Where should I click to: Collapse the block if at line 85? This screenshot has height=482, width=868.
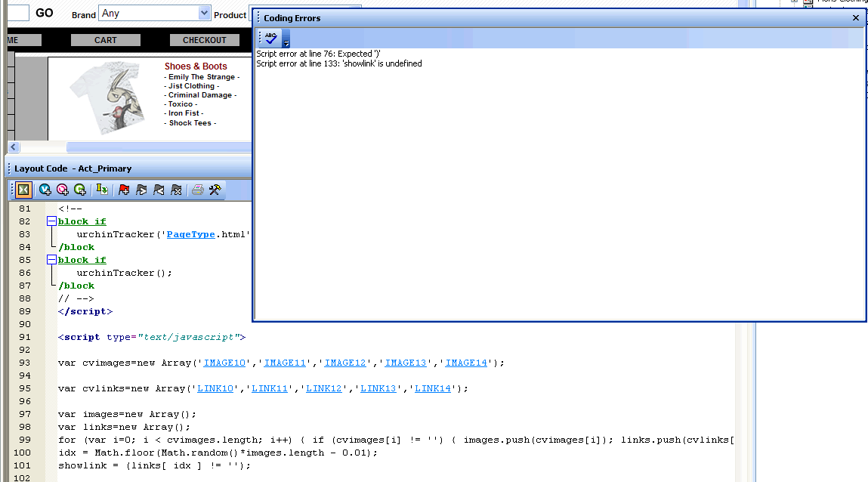(x=51, y=260)
